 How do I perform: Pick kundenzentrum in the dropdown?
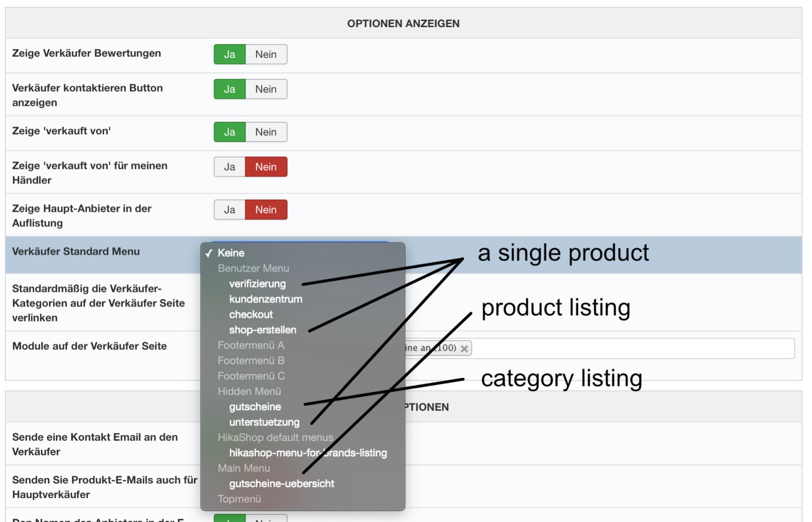coord(266,299)
